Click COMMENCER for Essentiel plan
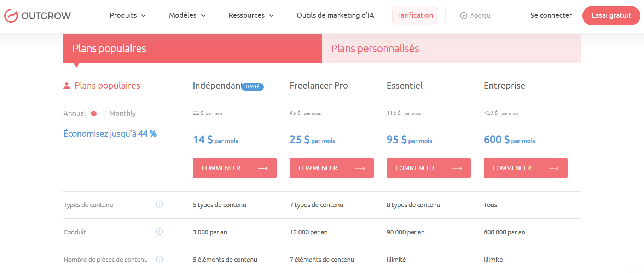The width and height of the screenshot is (644, 273). (x=428, y=168)
